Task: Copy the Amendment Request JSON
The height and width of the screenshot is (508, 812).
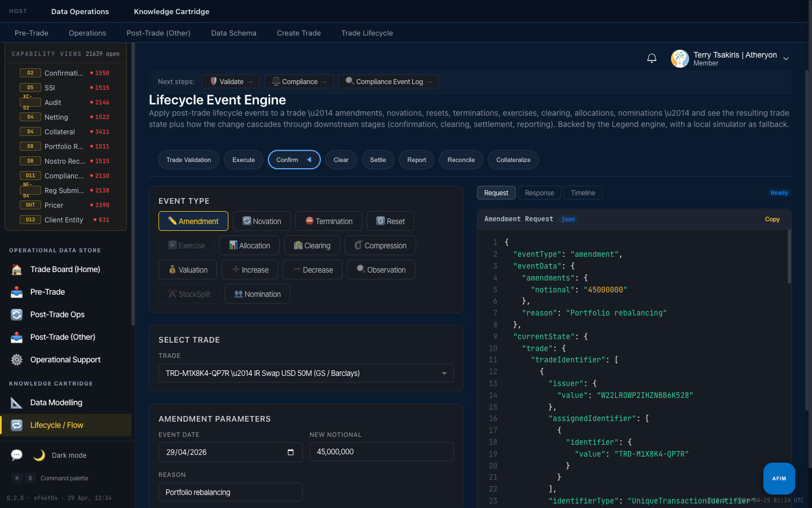Action: pos(772,219)
